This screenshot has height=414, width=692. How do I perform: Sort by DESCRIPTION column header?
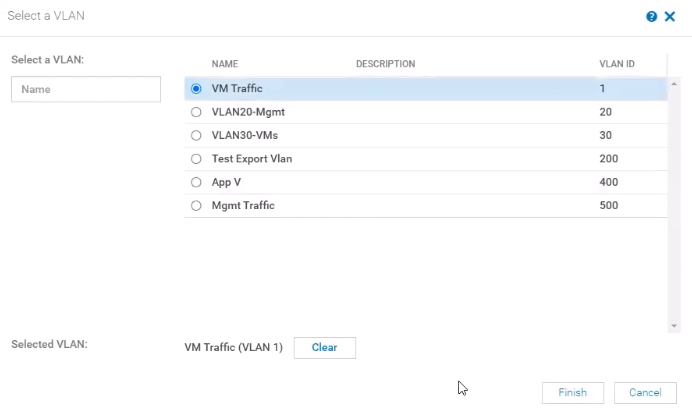click(385, 64)
